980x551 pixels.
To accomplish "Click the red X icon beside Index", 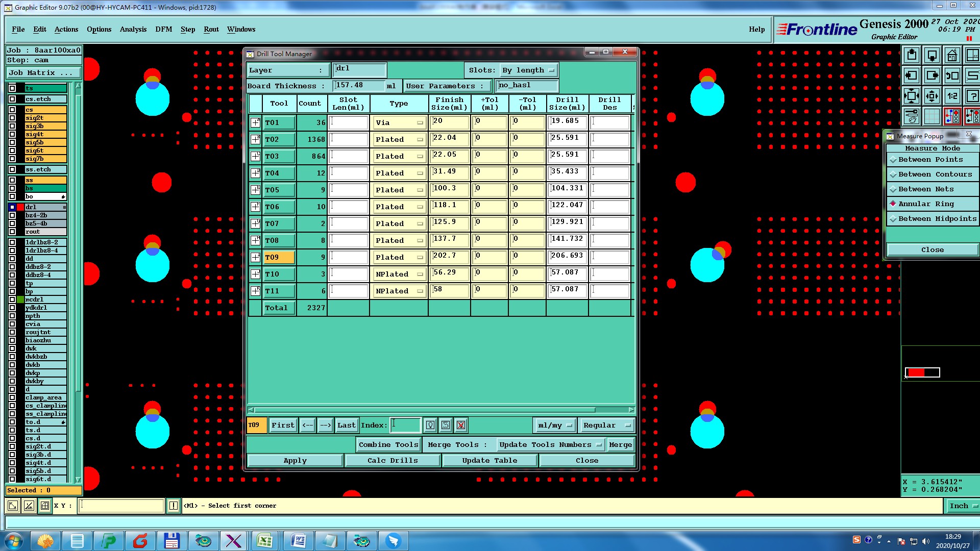I will tap(461, 425).
